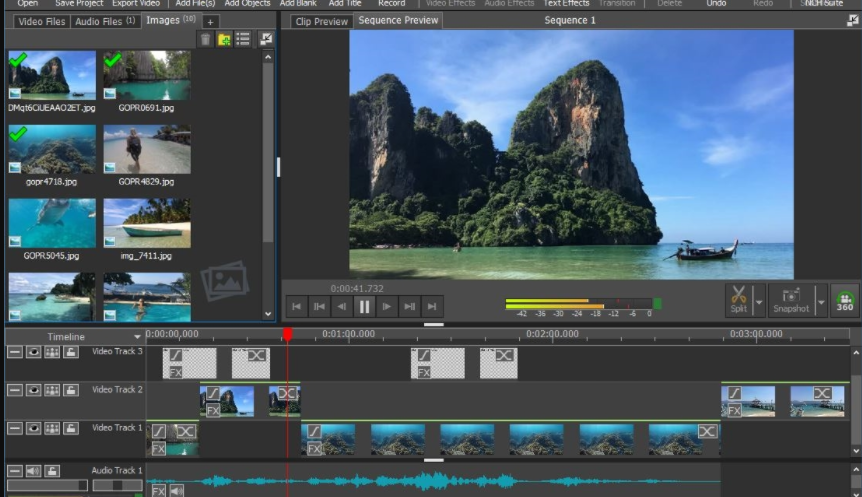Click Add Title in the toolbar
Image resolution: width=862 pixels, height=497 pixels.
pos(345,3)
